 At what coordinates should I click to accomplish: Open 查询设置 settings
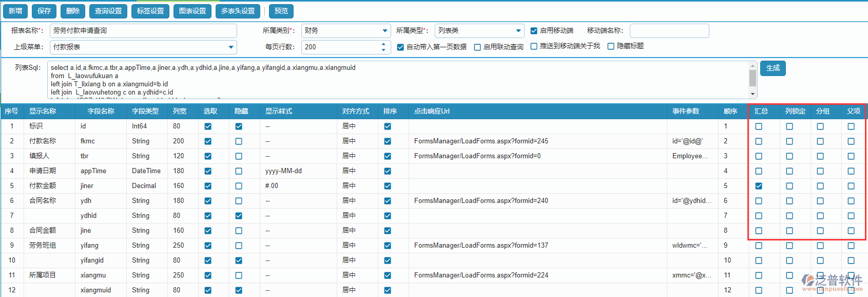(x=108, y=11)
